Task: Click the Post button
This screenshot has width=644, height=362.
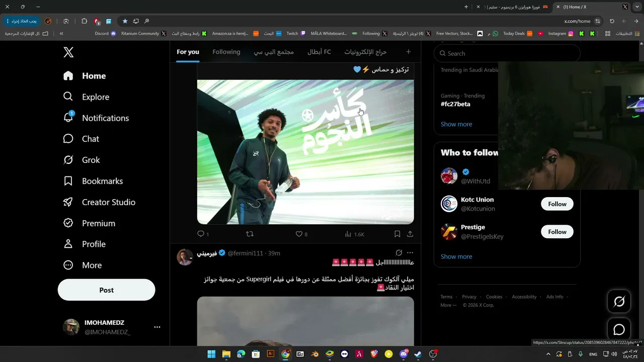Action: [x=107, y=290]
